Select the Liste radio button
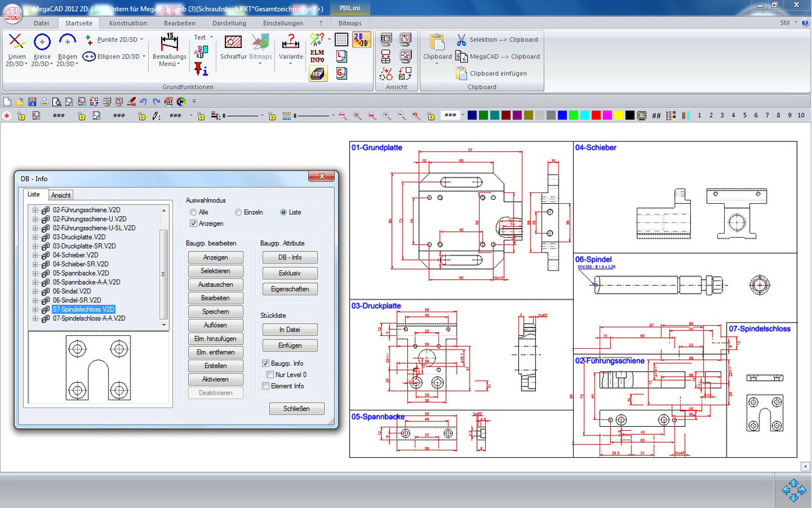Image resolution: width=812 pixels, height=508 pixels. pos(284,212)
